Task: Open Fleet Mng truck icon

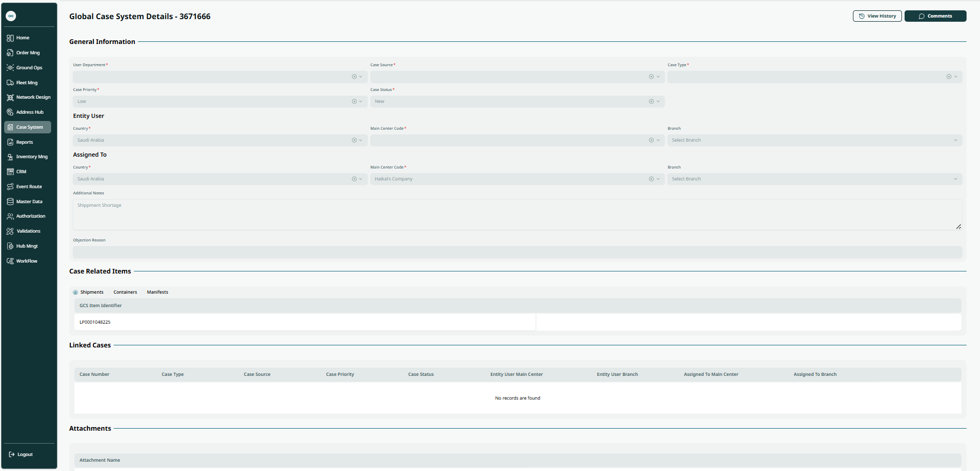Action: pos(10,83)
